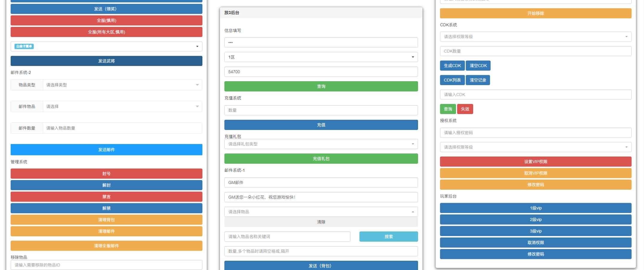Open the 授权系统 permission level dropdown
Viewport: 644px width, 270px height.
[x=535, y=147]
